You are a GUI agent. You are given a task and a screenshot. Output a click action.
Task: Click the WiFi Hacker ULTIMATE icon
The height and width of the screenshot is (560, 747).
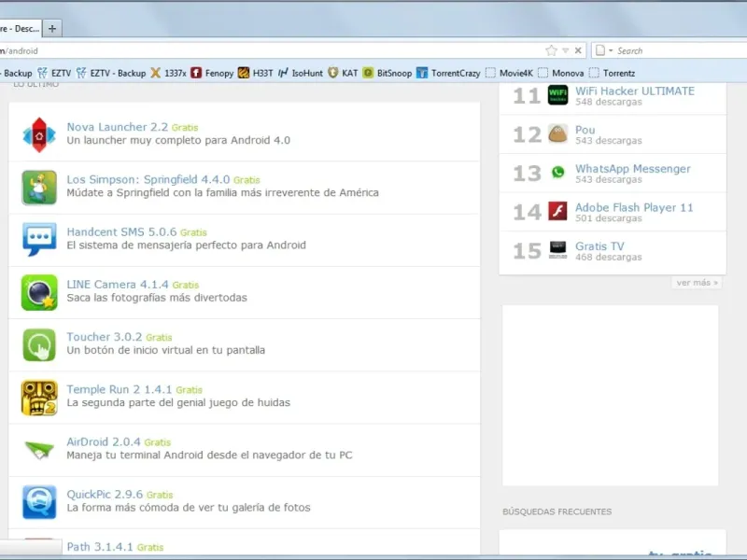(557, 95)
